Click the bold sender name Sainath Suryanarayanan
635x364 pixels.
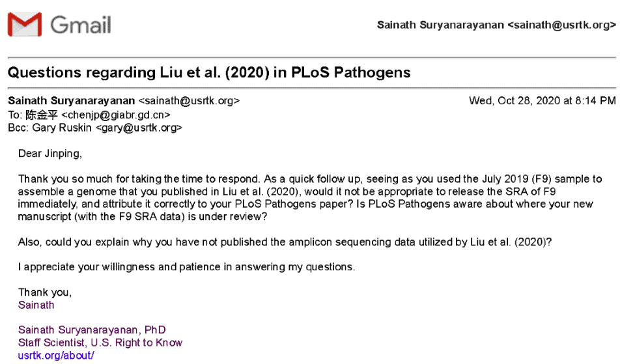point(72,101)
